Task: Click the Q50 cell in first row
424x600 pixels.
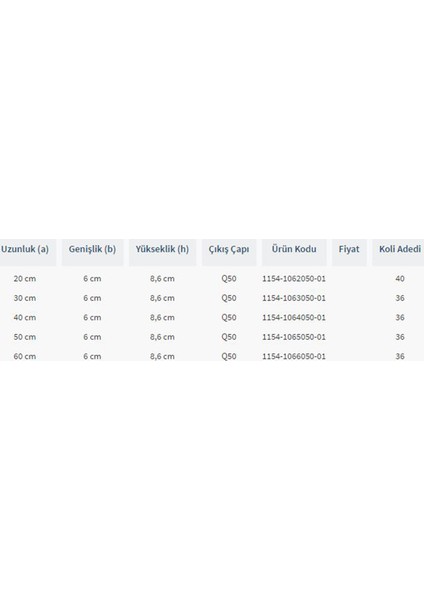Action: (x=229, y=279)
